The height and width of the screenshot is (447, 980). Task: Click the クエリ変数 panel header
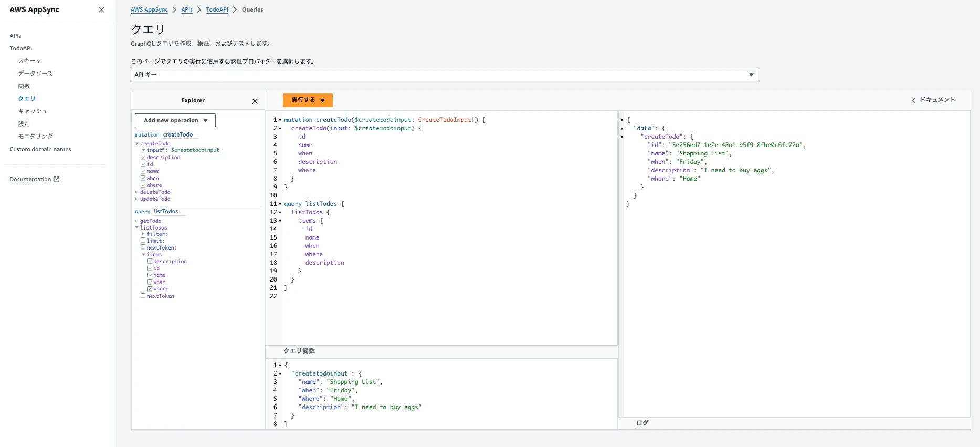pyautogui.click(x=441, y=351)
